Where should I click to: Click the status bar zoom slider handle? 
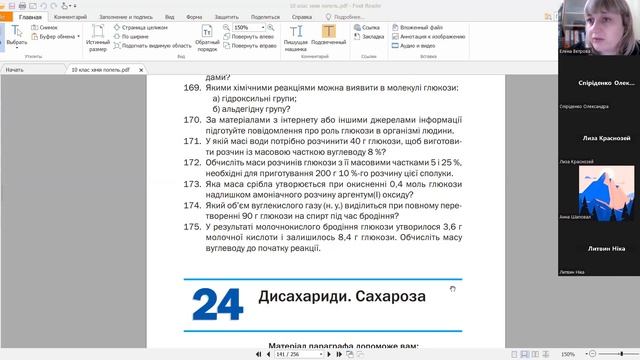point(622,354)
